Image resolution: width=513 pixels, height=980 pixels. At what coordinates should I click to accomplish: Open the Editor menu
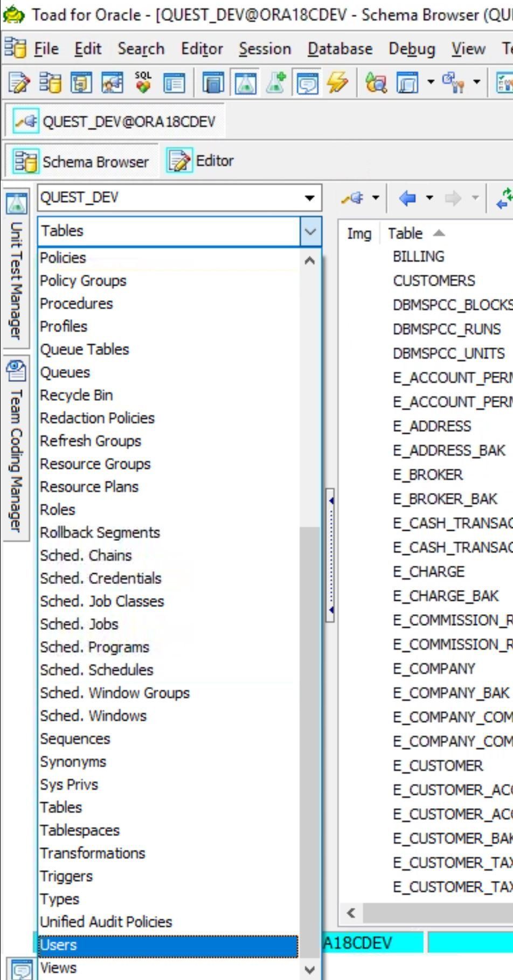202,49
